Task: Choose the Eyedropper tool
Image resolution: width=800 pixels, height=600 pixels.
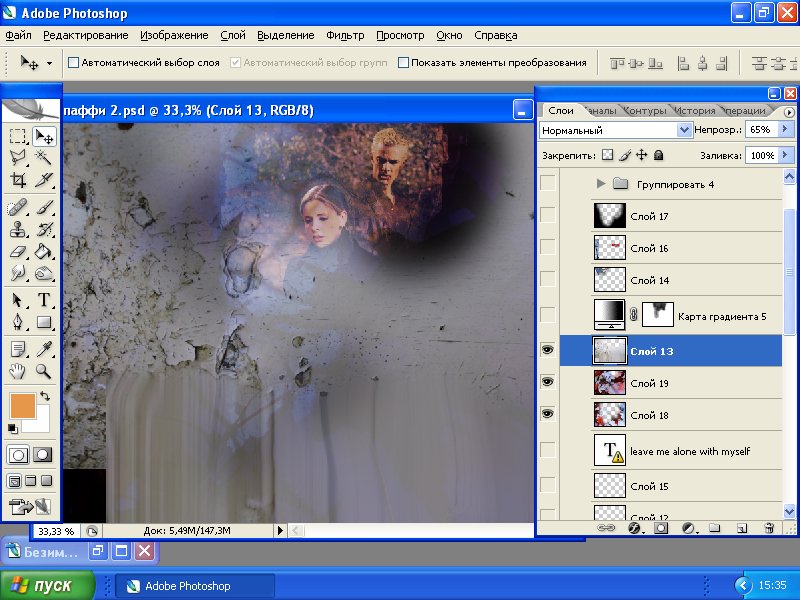Action: click(44, 349)
